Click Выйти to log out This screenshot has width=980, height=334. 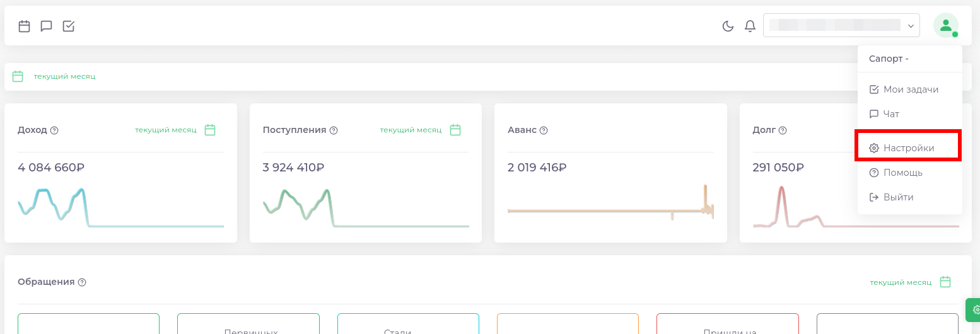pos(898,197)
